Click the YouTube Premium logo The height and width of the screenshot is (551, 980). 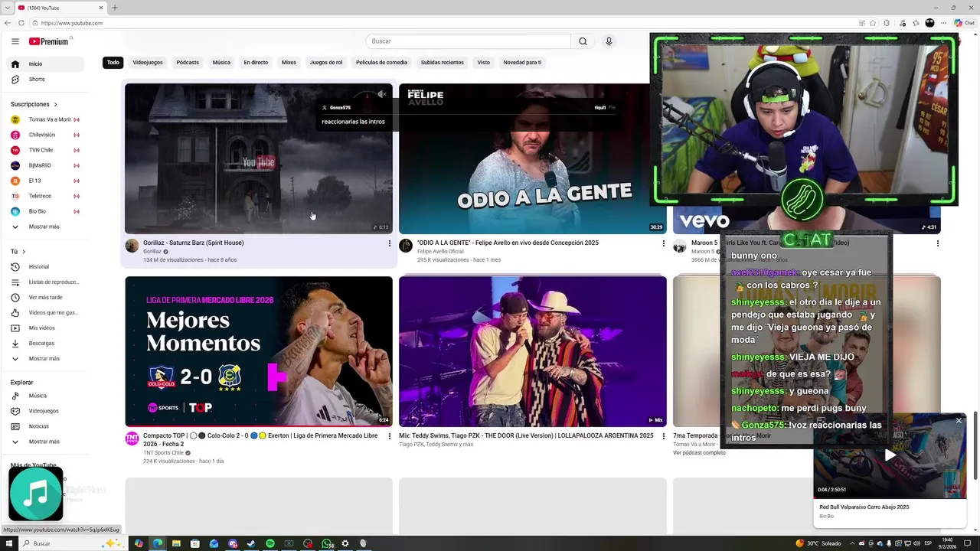49,41
